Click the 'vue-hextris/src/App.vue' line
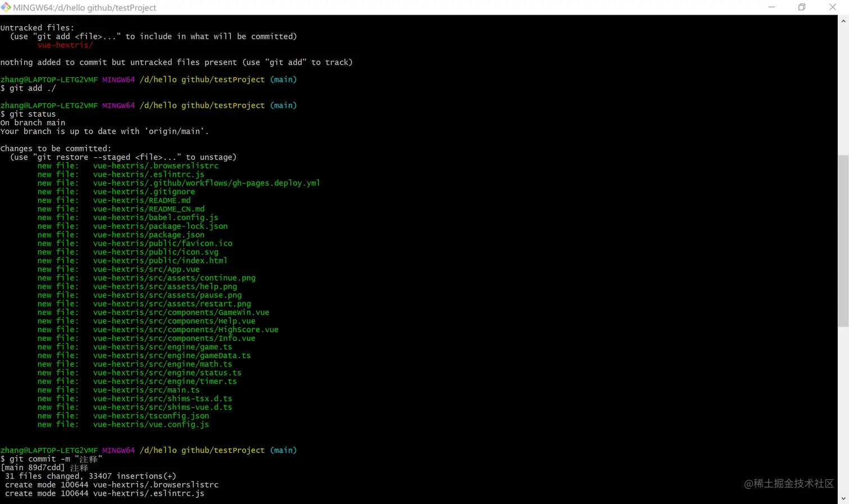Image resolution: width=849 pixels, height=504 pixels. tap(118, 269)
